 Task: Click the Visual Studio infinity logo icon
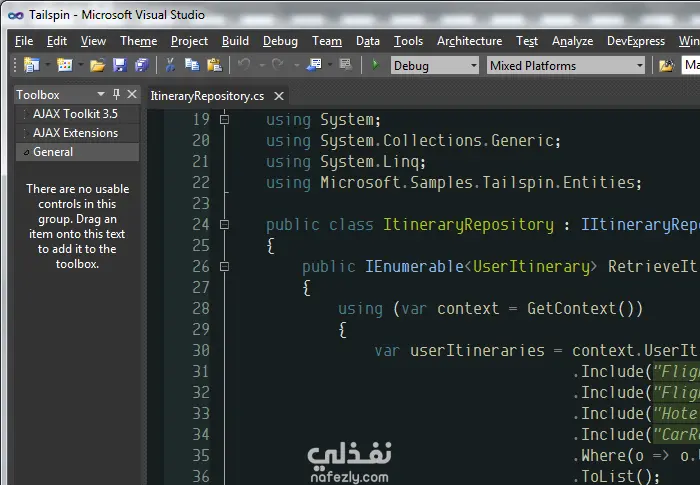tap(16, 15)
